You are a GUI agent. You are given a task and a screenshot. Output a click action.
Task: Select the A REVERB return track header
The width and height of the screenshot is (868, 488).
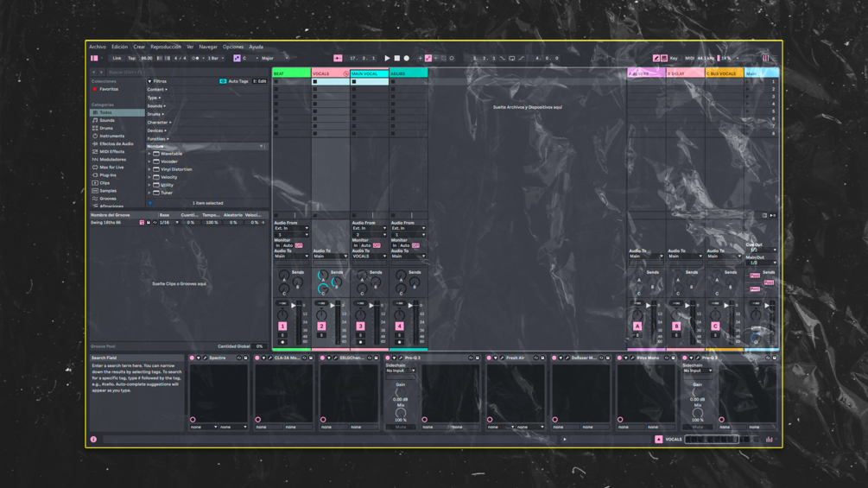click(646, 73)
